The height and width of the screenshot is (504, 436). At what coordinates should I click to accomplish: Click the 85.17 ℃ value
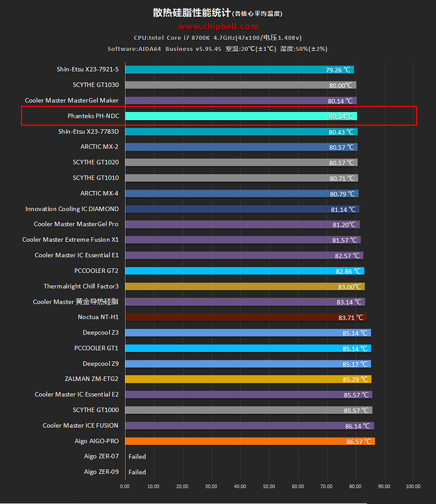click(x=355, y=364)
